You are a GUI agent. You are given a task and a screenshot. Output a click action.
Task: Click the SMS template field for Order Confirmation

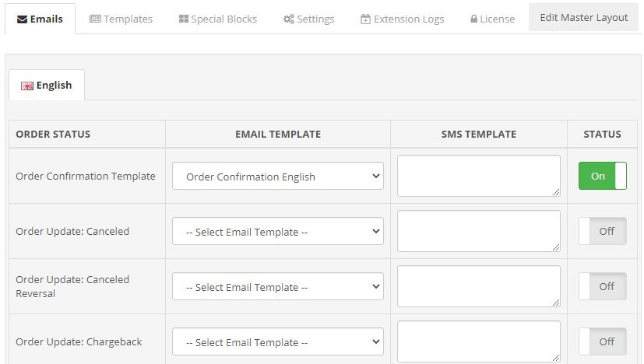point(478,176)
